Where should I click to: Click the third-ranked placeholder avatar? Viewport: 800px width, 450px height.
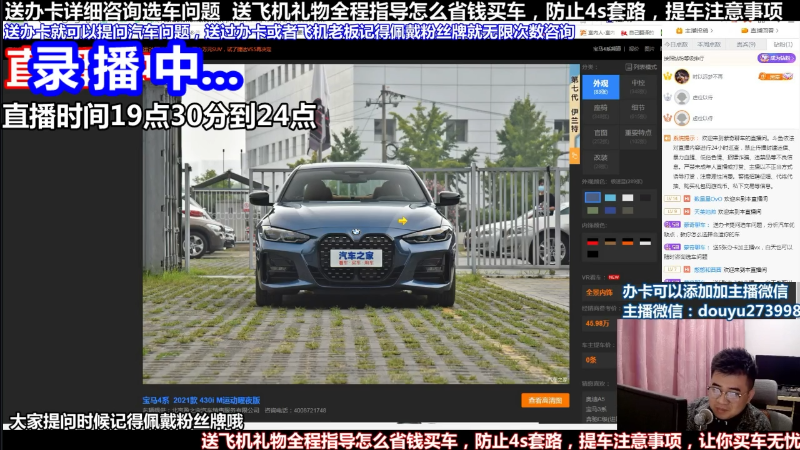(682, 118)
